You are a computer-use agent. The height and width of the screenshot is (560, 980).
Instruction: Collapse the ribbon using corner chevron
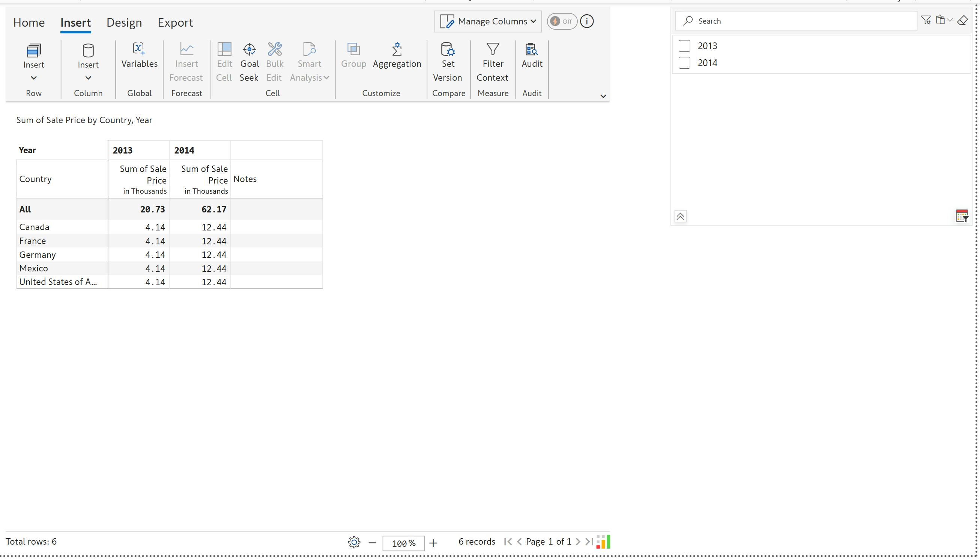603,96
